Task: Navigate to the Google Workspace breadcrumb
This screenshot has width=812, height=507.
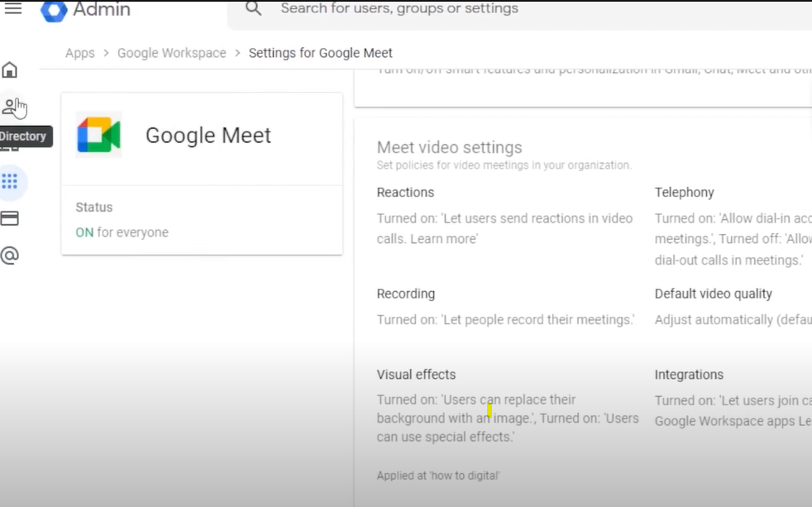Action: (171, 53)
